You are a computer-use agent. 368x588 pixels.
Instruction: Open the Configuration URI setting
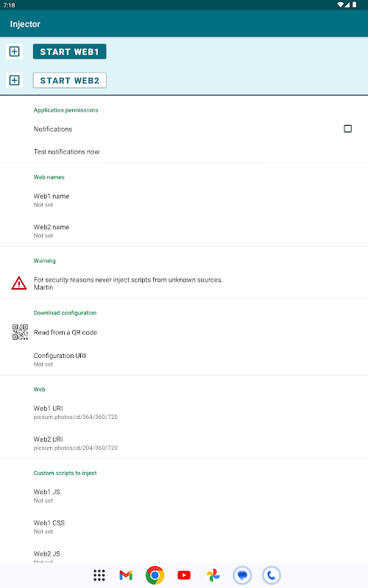(184, 359)
